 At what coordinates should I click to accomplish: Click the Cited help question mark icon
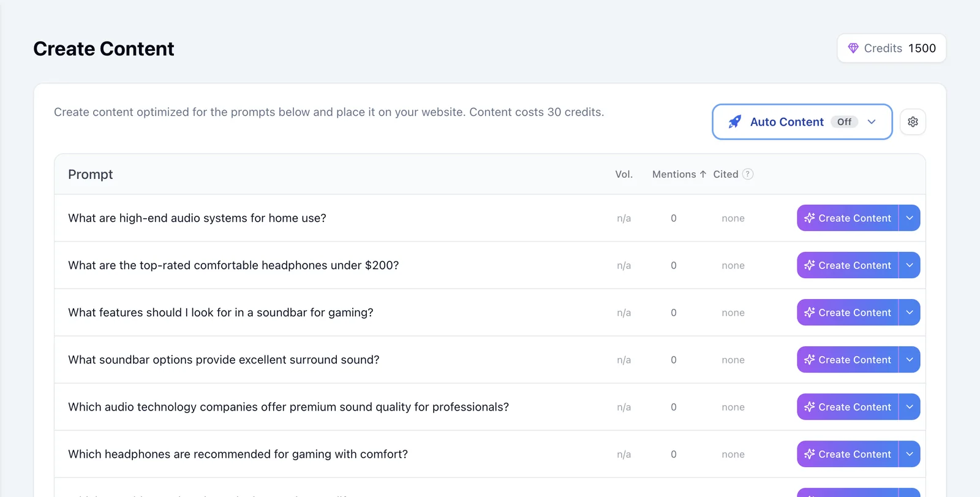tap(748, 174)
